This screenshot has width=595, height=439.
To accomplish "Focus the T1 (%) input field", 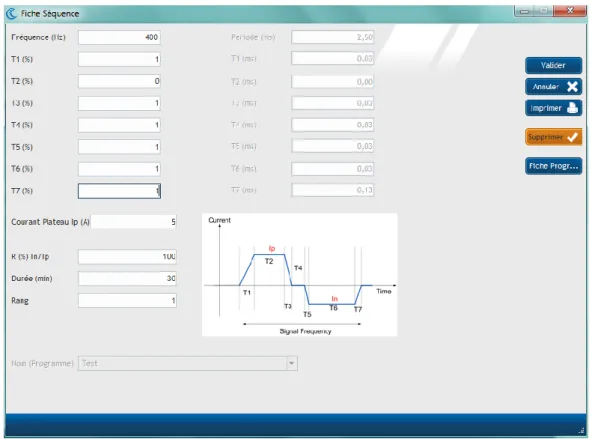I will [x=119, y=59].
